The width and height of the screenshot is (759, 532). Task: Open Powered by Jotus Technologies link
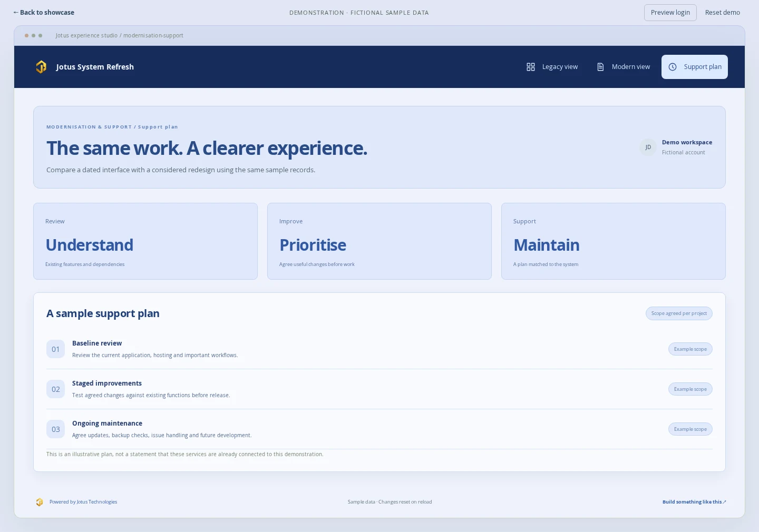[x=83, y=502]
